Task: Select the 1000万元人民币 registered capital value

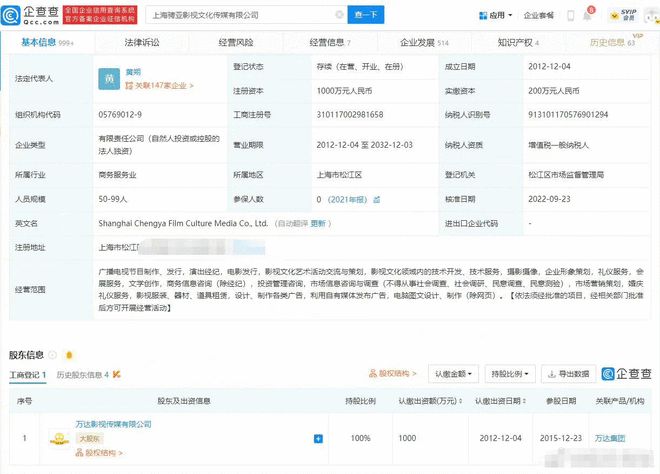Action: pos(344,91)
